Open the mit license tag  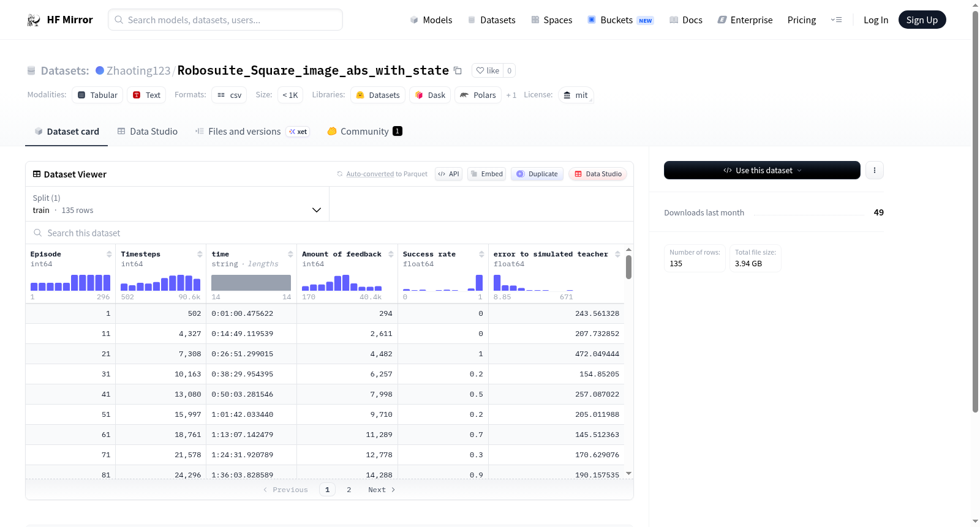tap(576, 95)
